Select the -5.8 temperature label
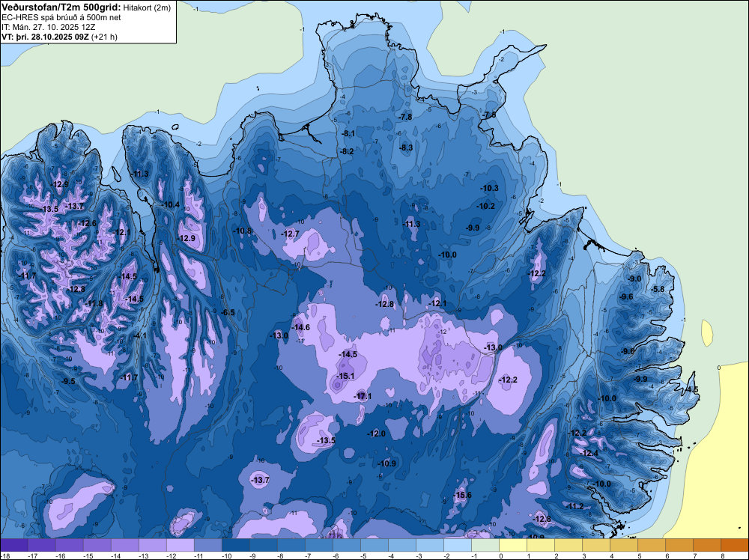The height and width of the screenshot is (560, 749). tap(658, 289)
